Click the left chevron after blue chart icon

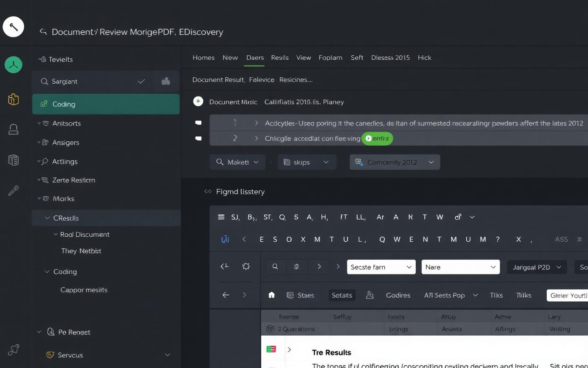click(244, 239)
